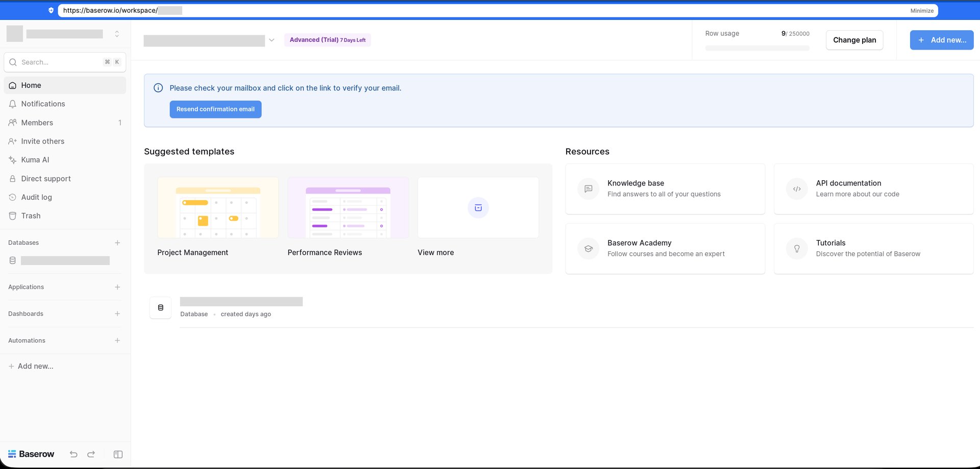The width and height of the screenshot is (980, 469).
Task: Select Invite others in the sidebar
Action: tap(65, 141)
